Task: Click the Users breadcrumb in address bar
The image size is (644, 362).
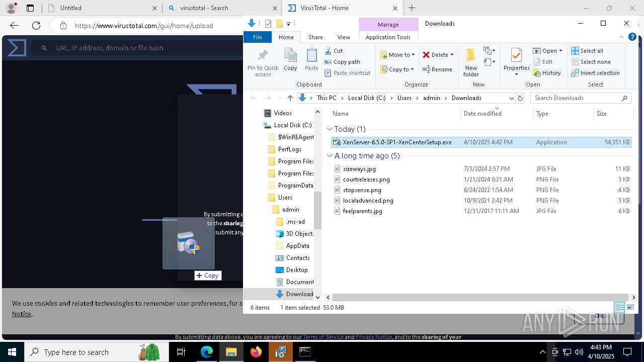Action: click(x=404, y=98)
